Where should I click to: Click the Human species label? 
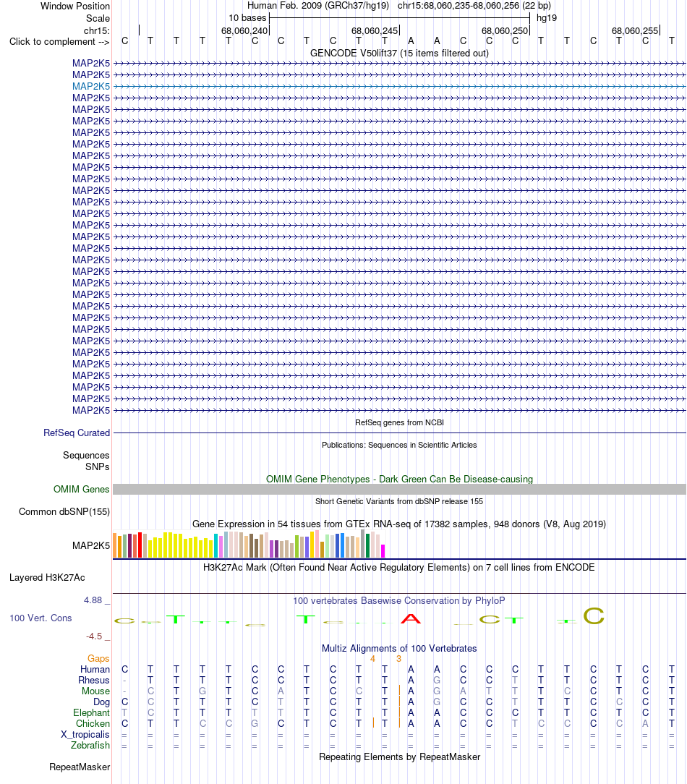(x=95, y=670)
